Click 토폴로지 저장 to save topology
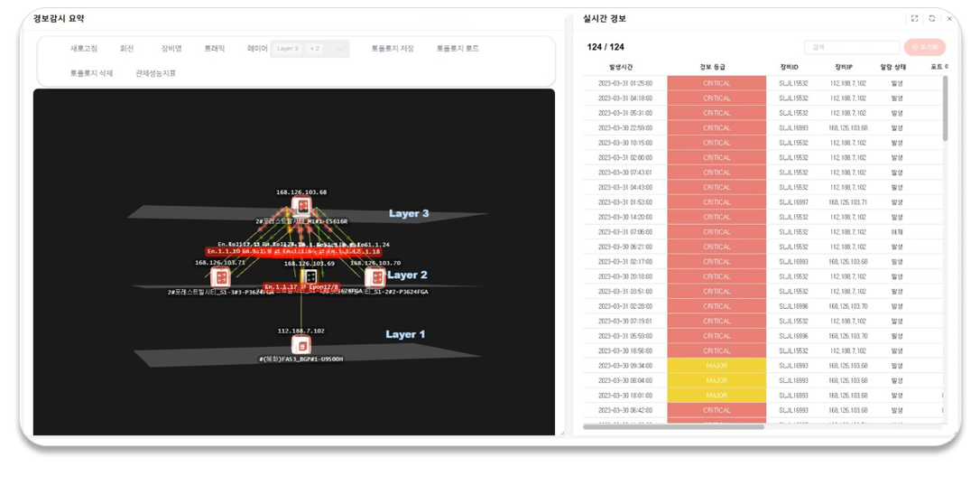This screenshot has height=495, width=980. tap(393, 48)
